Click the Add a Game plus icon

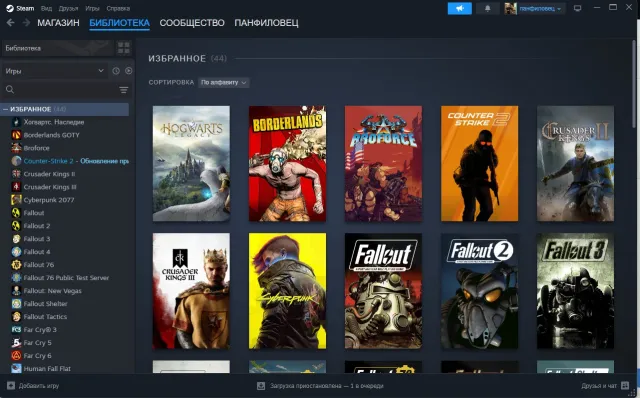(x=11, y=385)
